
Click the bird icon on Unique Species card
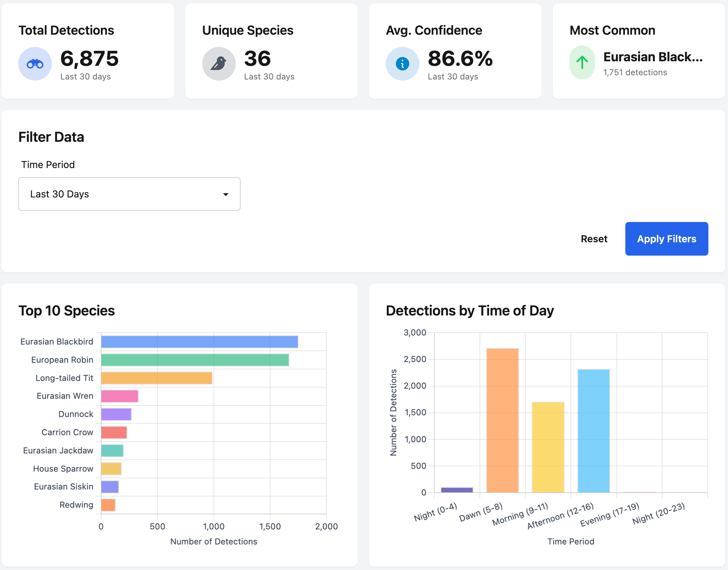(x=219, y=63)
